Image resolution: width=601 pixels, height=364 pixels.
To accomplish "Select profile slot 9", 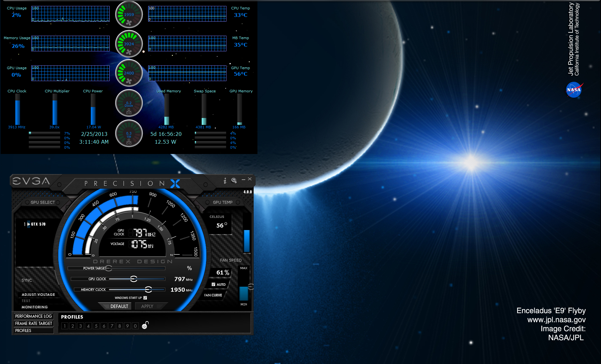I will [x=127, y=326].
